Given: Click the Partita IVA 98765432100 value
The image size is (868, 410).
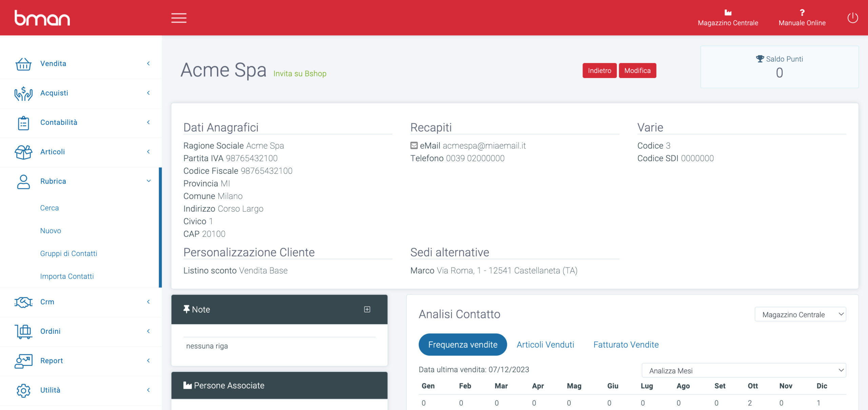Looking at the screenshot, I should tap(252, 158).
